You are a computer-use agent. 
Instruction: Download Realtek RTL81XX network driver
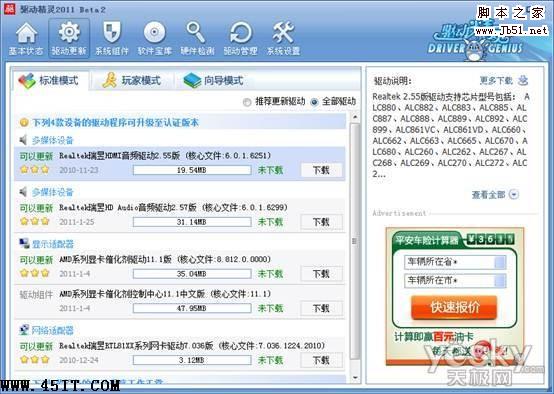(x=321, y=360)
